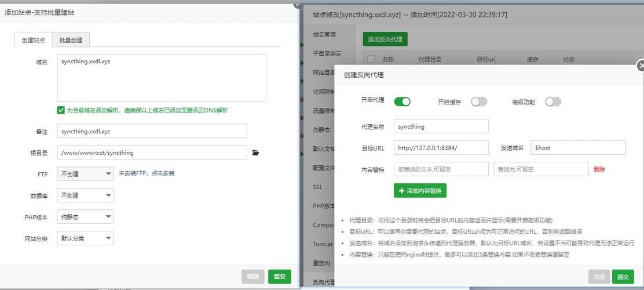The height and width of the screenshot is (290, 644).
Task: Click the 名称 column header
Action: click(x=387, y=59)
